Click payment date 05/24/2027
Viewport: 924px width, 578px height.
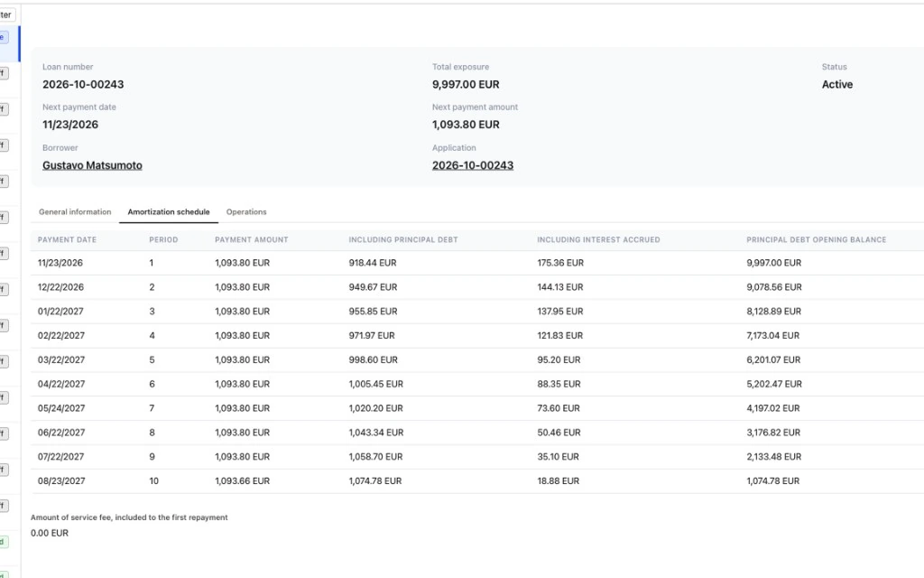pyautogui.click(x=61, y=408)
